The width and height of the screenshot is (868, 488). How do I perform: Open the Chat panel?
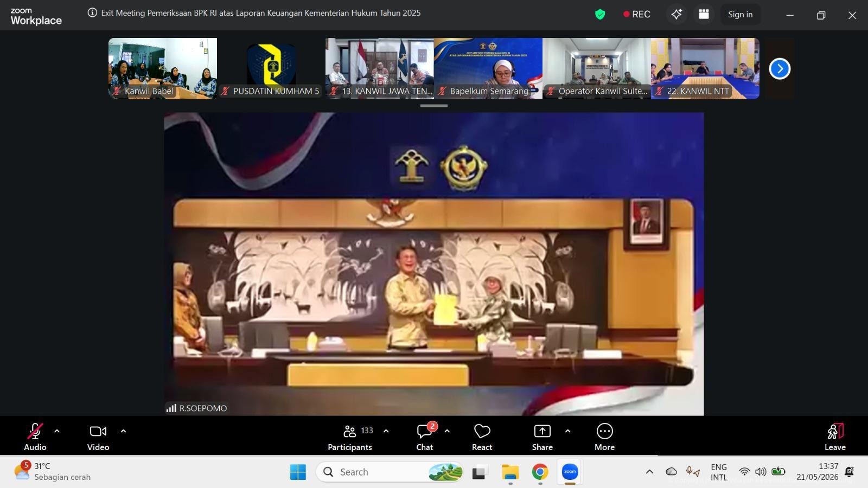(425, 436)
